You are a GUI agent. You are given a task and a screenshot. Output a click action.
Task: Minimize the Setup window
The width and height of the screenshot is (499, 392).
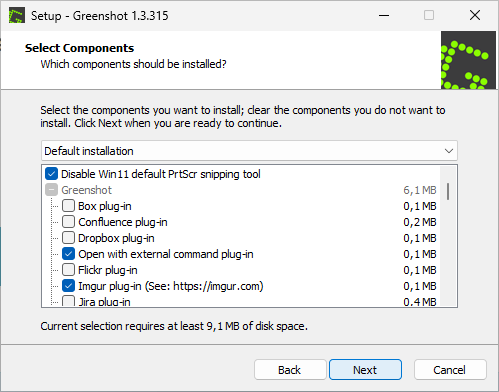coord(384,15)
